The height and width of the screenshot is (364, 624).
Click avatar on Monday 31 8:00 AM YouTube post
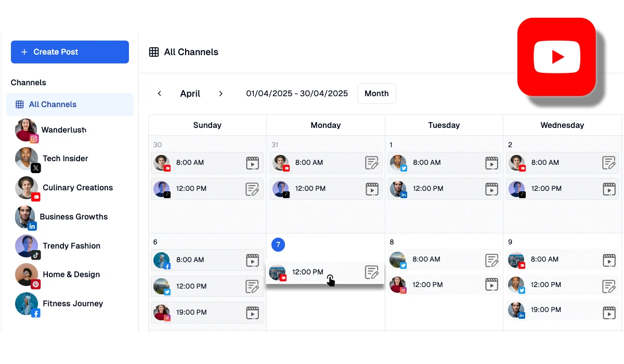coord(281,163)
